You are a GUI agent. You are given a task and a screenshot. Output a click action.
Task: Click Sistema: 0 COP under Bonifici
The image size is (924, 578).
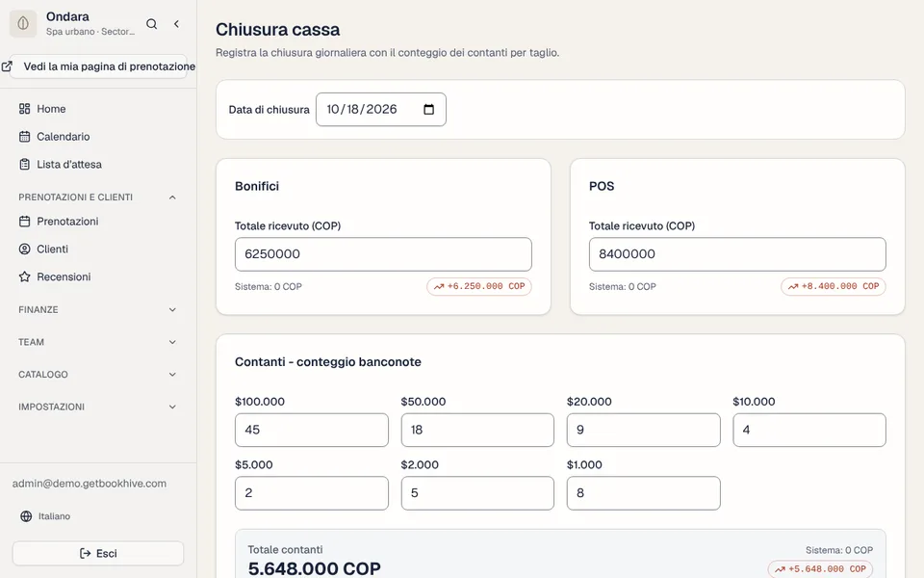point(269,287)
